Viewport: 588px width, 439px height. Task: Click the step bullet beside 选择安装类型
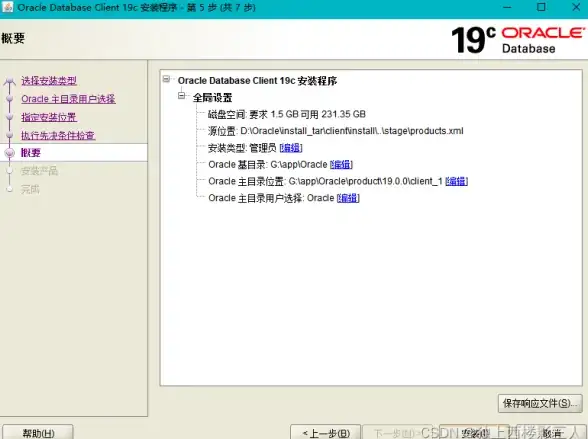tap(10, 81)
